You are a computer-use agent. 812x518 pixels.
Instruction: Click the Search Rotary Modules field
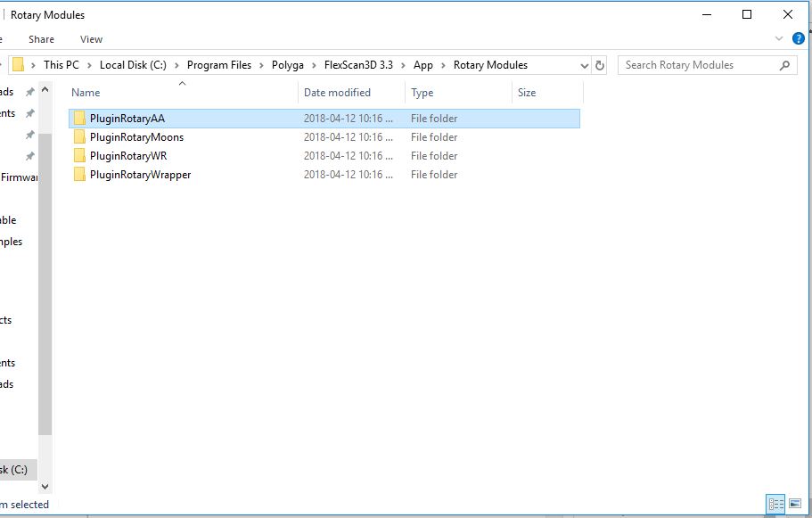pyautogui.click(x=695, y=65)
